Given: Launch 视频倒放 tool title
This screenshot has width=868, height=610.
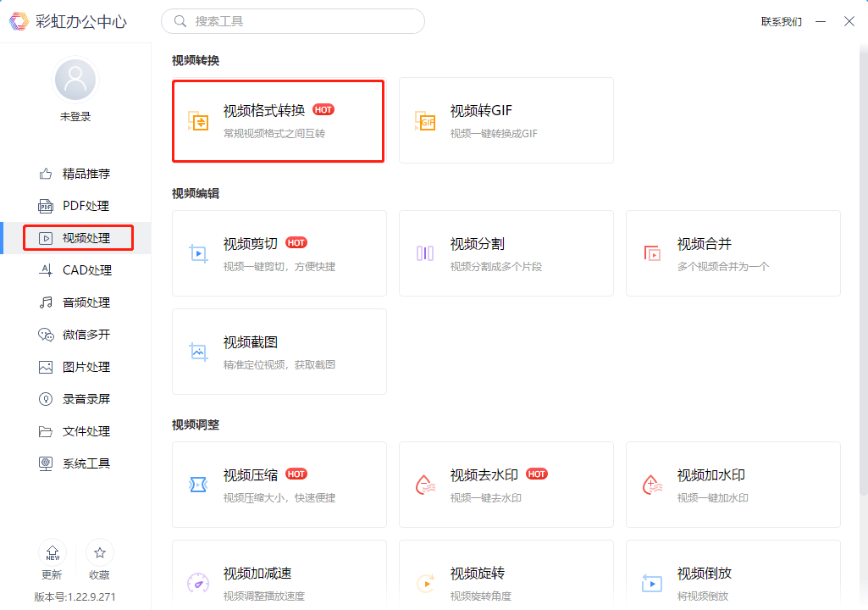Looking at the screenshot, I should (705, 574).
